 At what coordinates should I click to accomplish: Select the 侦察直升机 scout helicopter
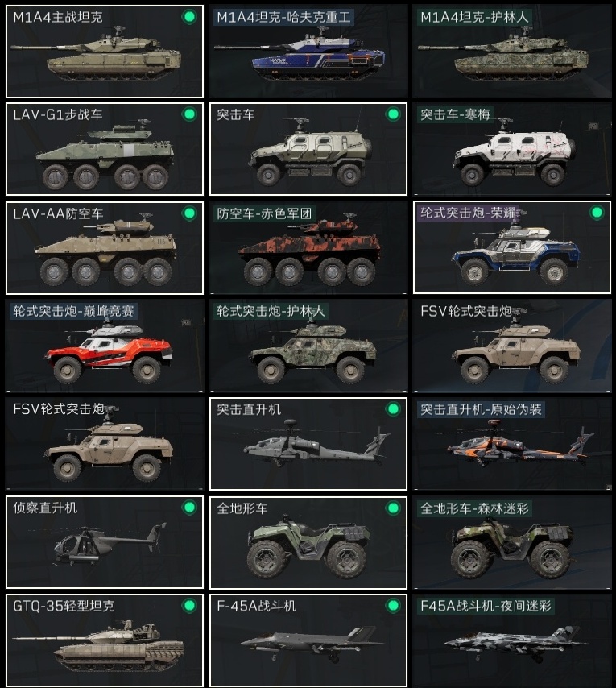click(105, 542)
